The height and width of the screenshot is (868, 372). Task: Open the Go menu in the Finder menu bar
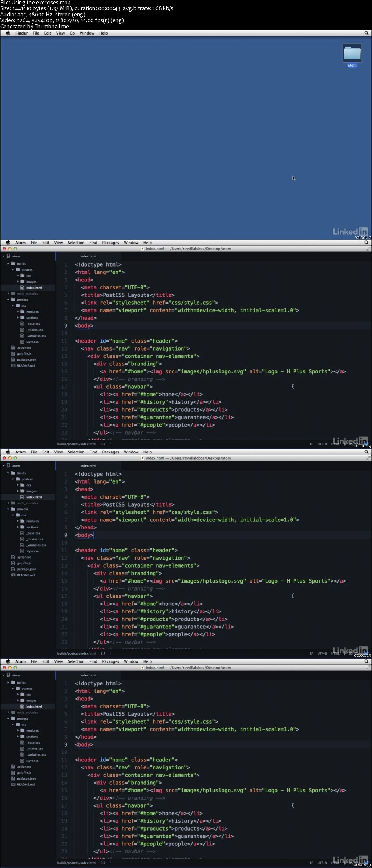coord(72,33)
